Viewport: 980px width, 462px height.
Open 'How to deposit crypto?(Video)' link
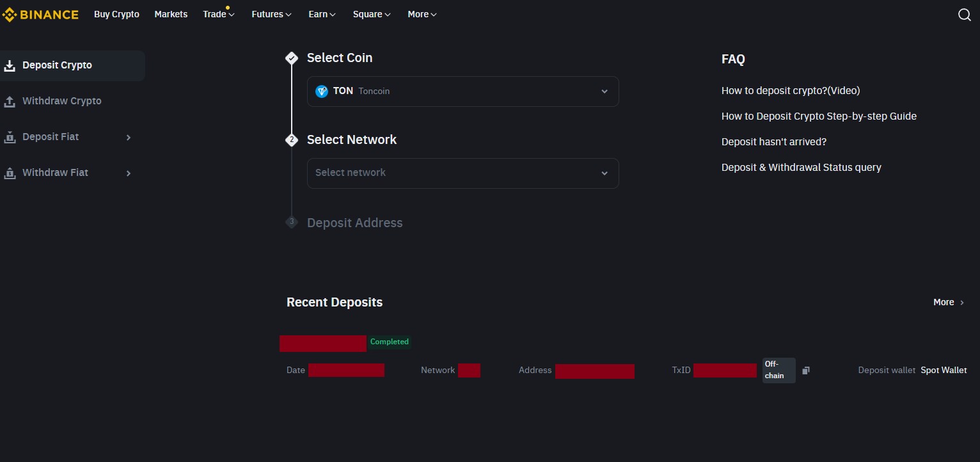coord(791,91)
